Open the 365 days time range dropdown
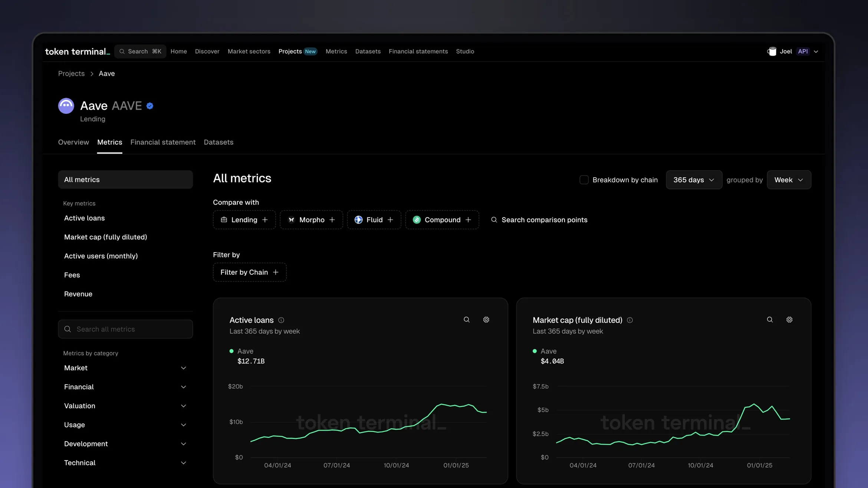 [694, 180]
